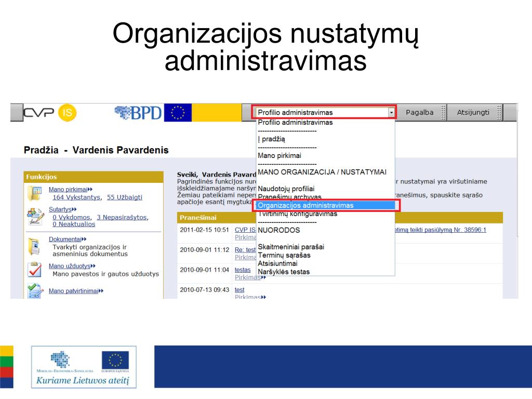
Task: Click the BPD logo in header
Action: [x=138, y=113]
